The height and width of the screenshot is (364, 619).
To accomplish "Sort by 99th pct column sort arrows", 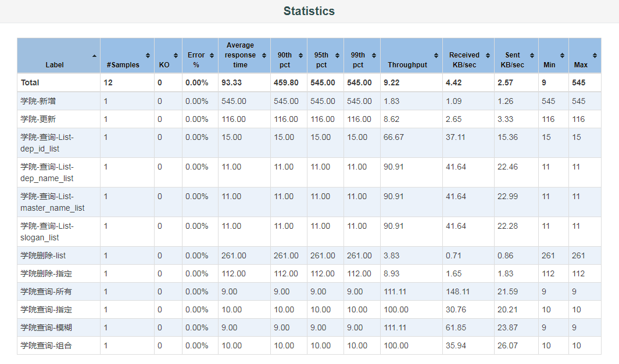I will pyautogui.click(x=374, y=56).
